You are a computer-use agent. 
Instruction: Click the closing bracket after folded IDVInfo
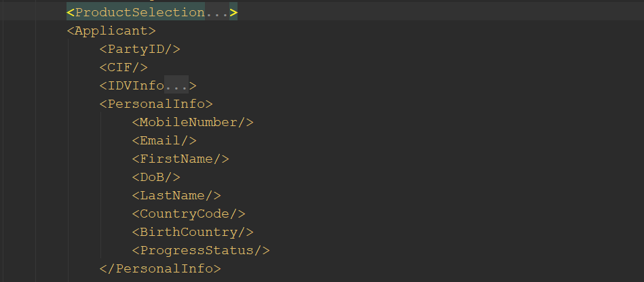tap(193, 85)
